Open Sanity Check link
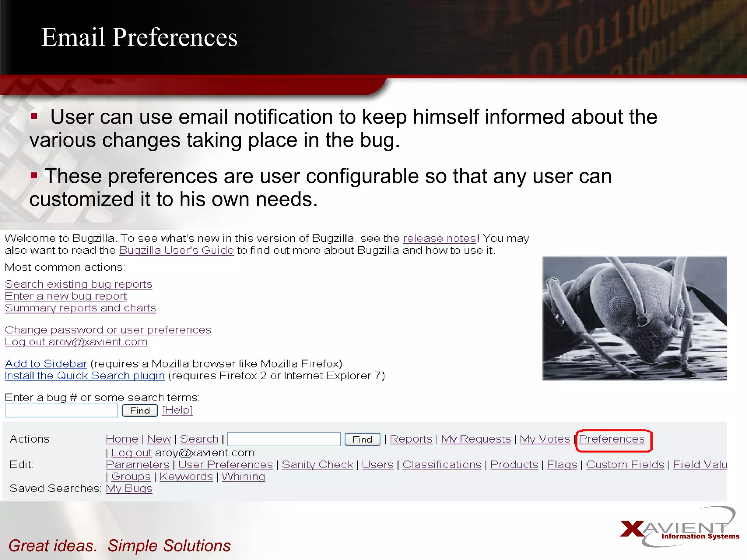747x560 pixels. [317, 465]
